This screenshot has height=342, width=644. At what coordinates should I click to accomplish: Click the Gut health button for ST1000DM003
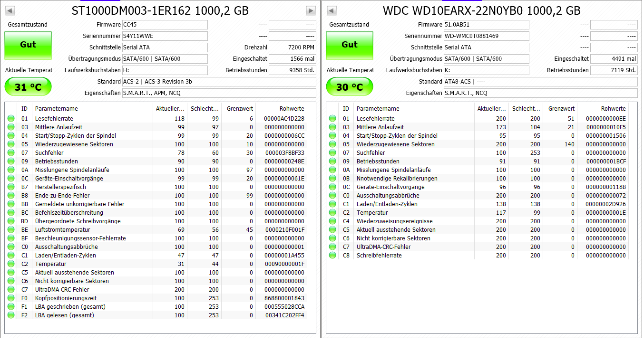tap(28, 45)
